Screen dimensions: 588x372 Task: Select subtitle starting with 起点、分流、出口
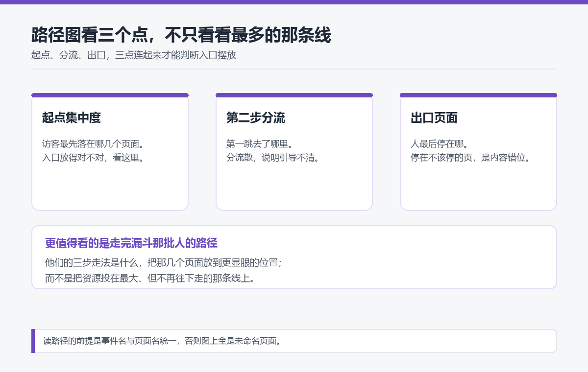coord(134,55)
